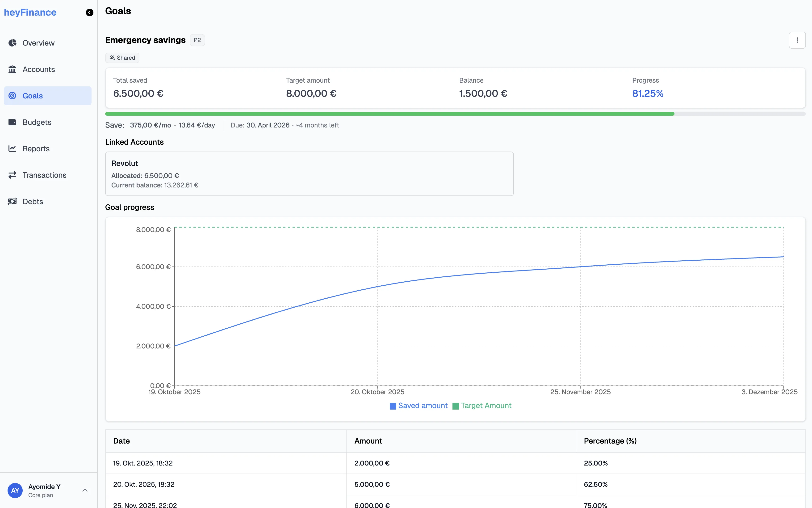Screen dimensions: 812x508
Task: Collapse the sidebar with the arrow button
Action: point(89,13)
